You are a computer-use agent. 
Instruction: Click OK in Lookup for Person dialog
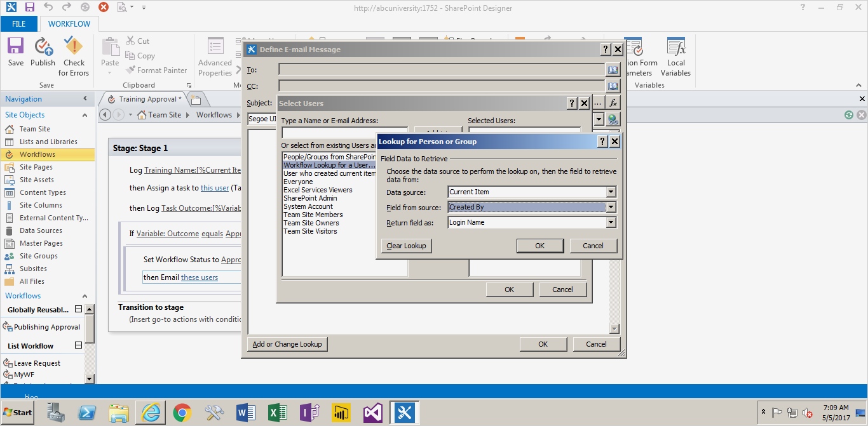click(x=539, y=246)
